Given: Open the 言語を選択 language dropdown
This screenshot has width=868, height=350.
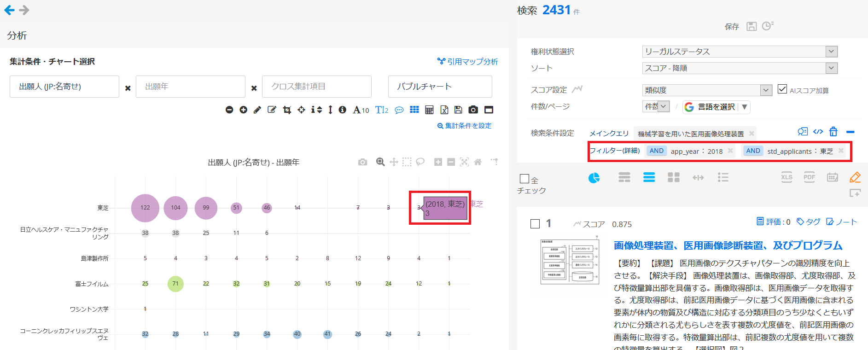Looking at the screenshot, I should point(717,107).
